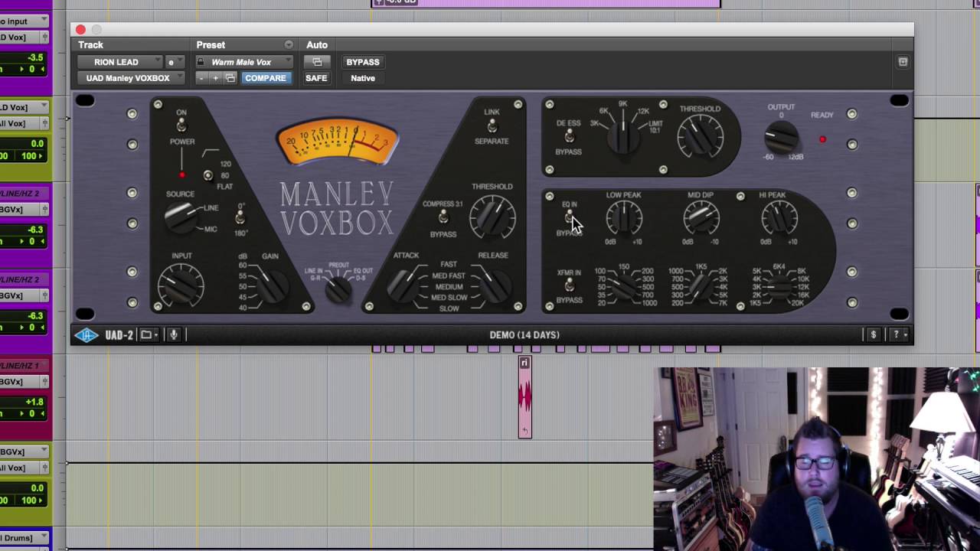Screen dimensions: 980x551
Task: Flip the LINK / SEPARATE switch
Action: pyautogui.click(x=492, y=126)
